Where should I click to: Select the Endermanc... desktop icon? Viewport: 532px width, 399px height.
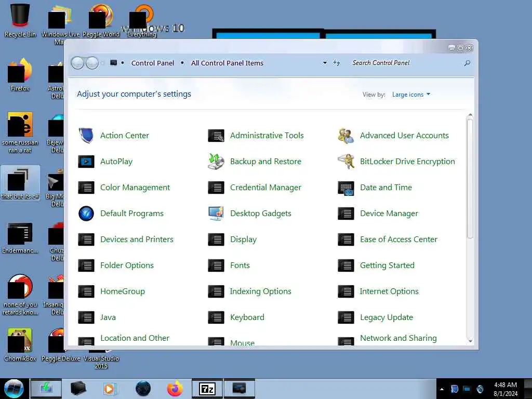[20, 237]
